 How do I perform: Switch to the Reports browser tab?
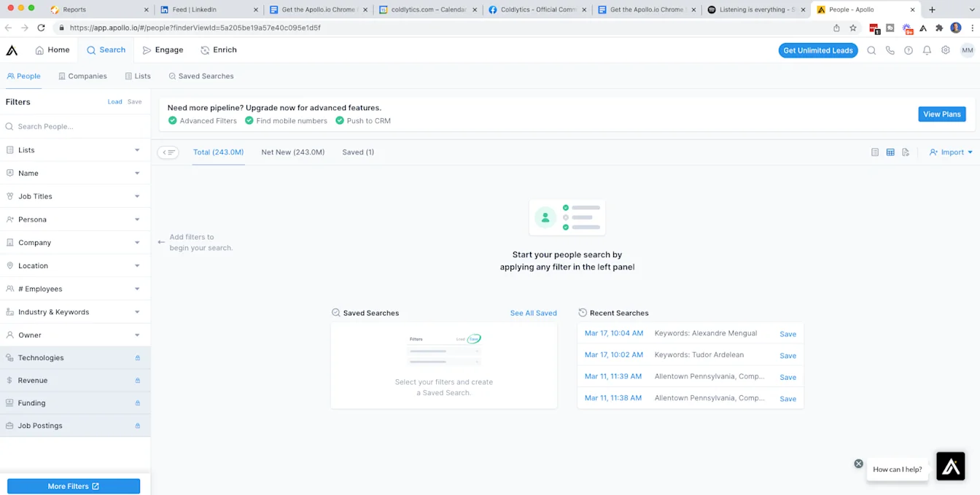[x=98, y=9]
